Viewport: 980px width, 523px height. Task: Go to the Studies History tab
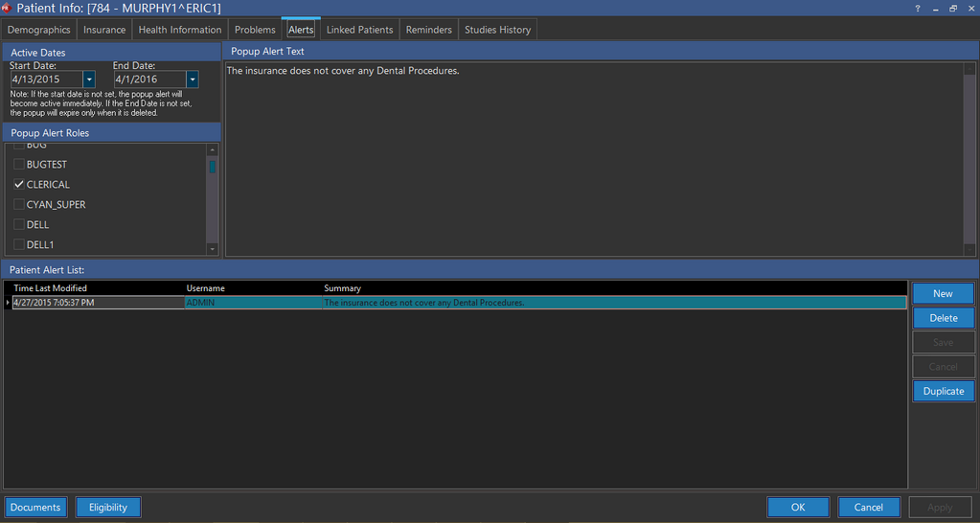point(497,30)
